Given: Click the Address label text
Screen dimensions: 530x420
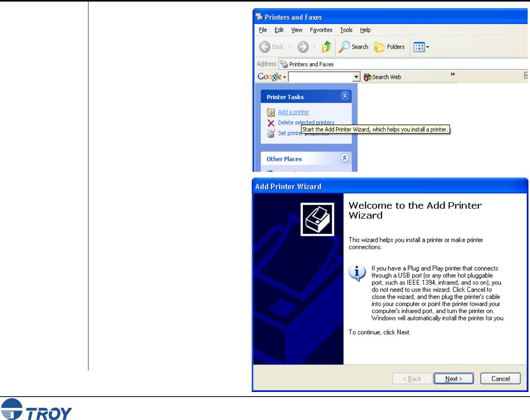Looking at the screenshot, I should pyautogui.click(x=267, y=64).
